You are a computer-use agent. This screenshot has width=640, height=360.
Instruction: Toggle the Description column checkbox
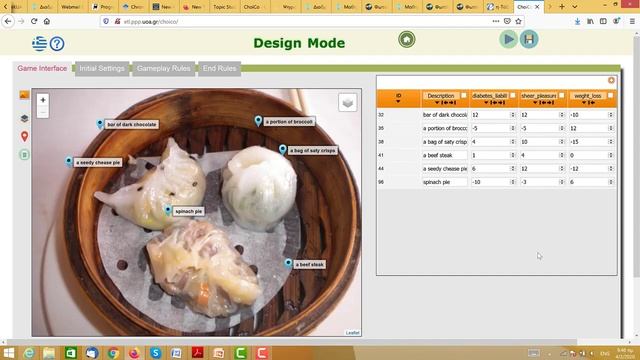click(x=464, y=96)
